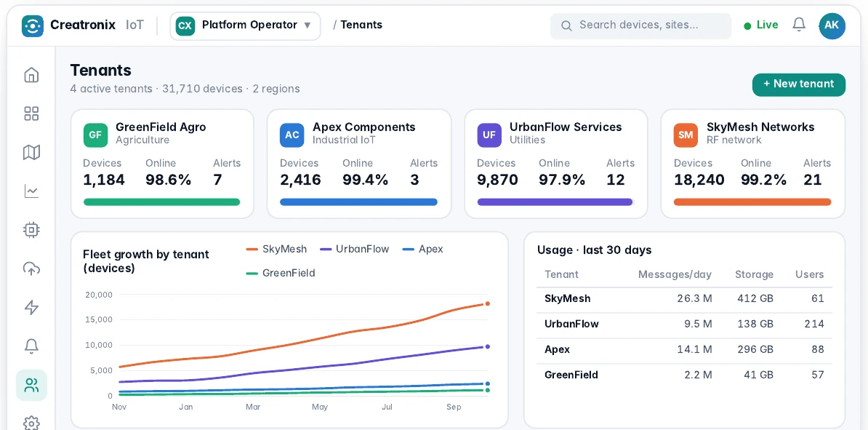Select the Tenants users sidebar icon
The width and height of the screenshot is (868, 430).
[x=31, y=385]
